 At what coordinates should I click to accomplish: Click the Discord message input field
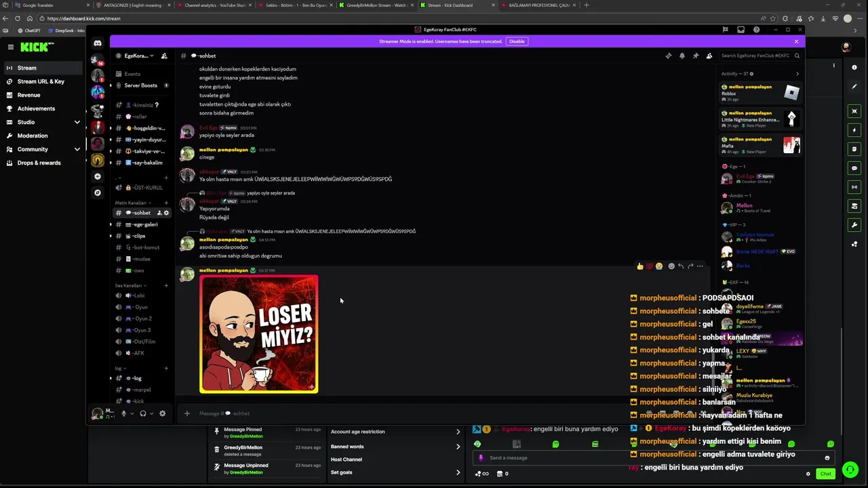click(x=407, y=413)
